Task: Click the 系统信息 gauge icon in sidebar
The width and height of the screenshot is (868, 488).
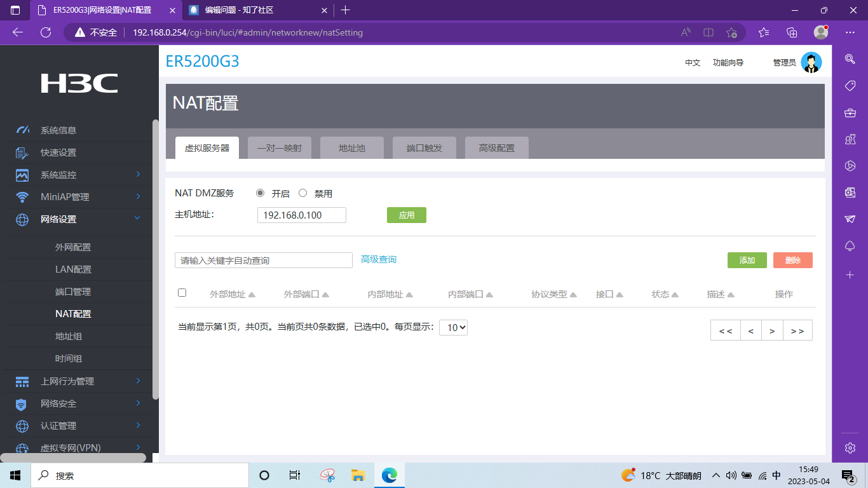Action: 22,130
